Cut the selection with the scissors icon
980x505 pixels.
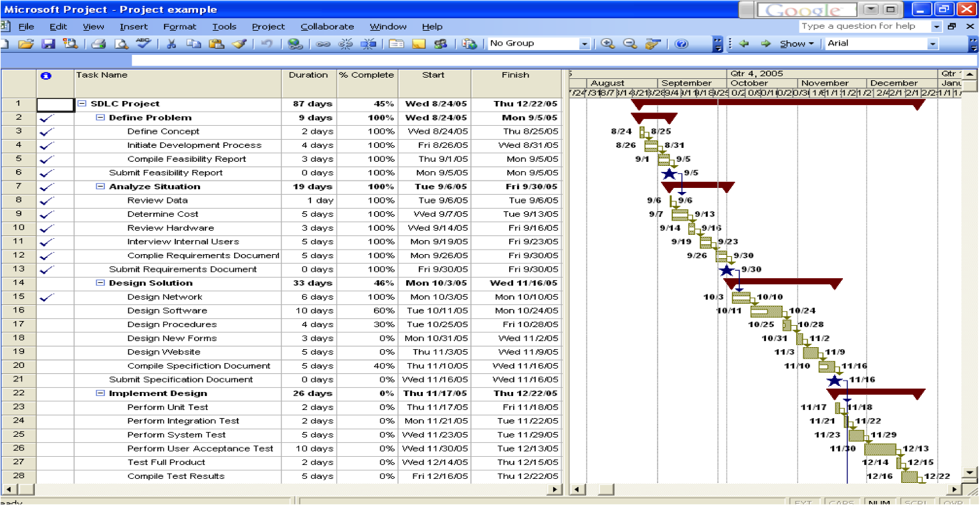click(171, 43)
